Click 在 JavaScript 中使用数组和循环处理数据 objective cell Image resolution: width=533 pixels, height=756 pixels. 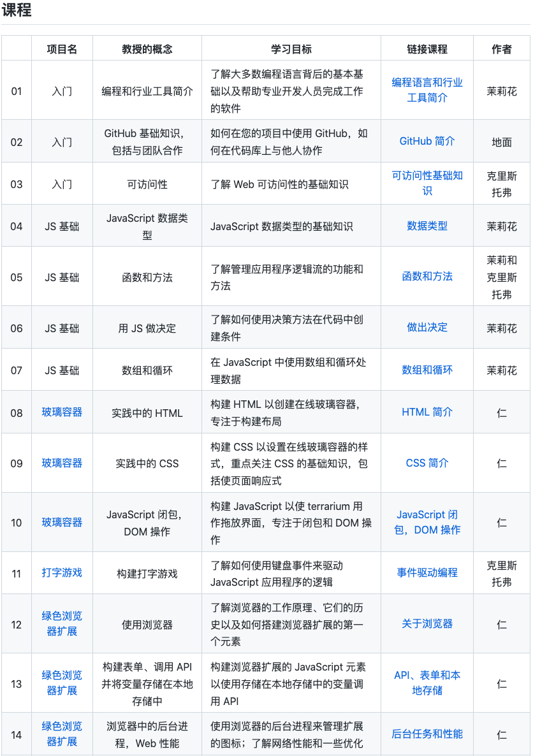coord(291,370)
